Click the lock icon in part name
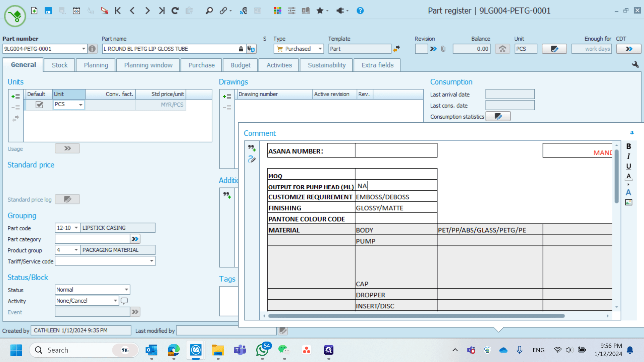Viewport: 644px width, 362px height. [241, 49]
